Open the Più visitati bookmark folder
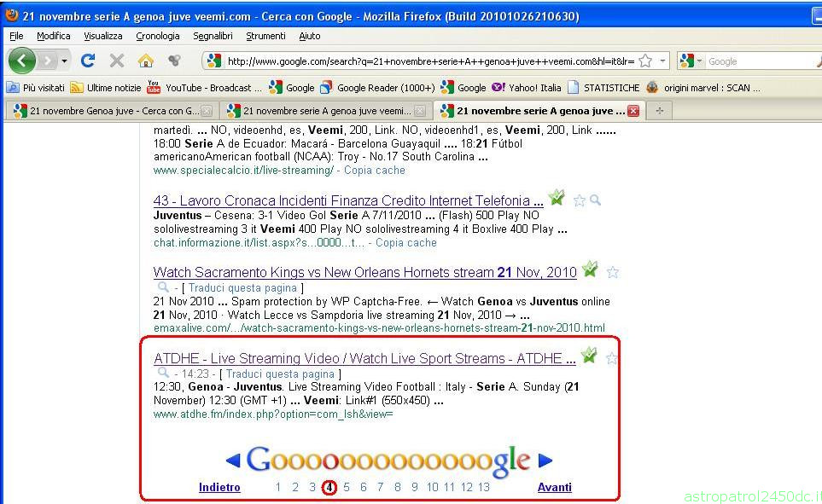 pyautogui.click(x=36, y=88)
